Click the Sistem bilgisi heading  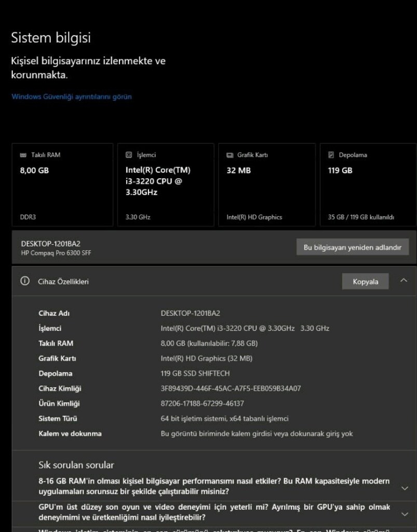(51, 37)
